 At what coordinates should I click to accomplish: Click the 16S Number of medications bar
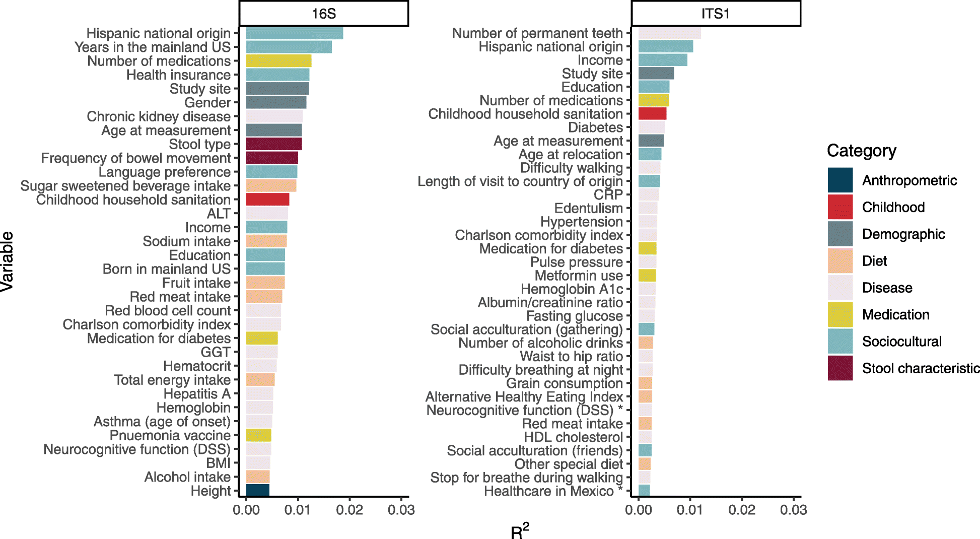pyautogui.click(x=278, y=61)
